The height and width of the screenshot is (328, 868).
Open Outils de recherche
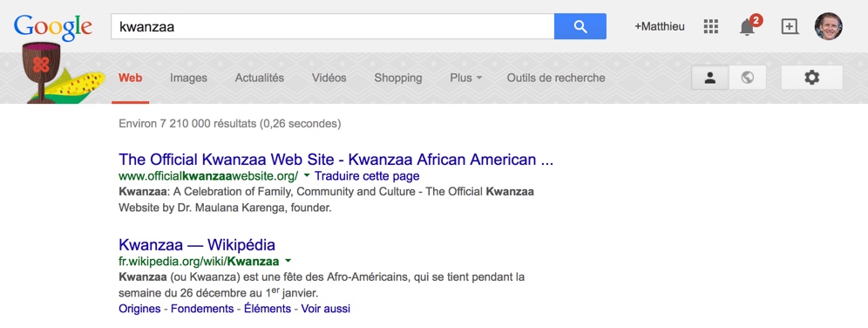click(x=556, y=79)
